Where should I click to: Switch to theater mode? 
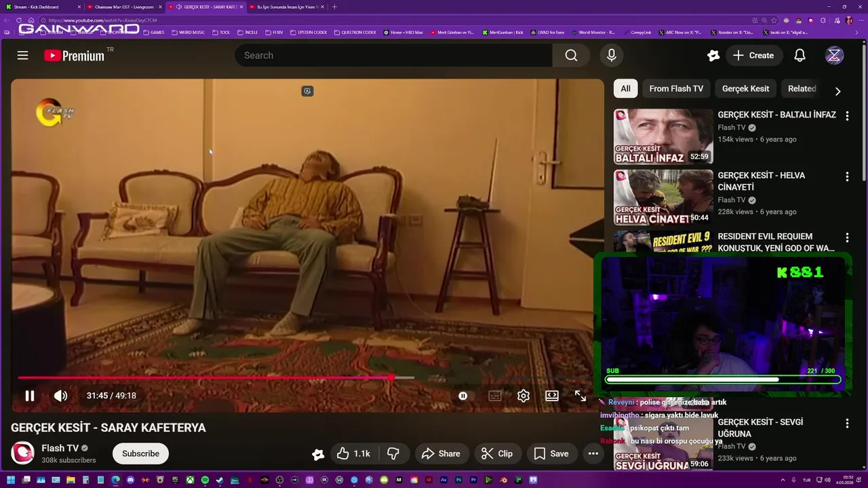[552, 396]
